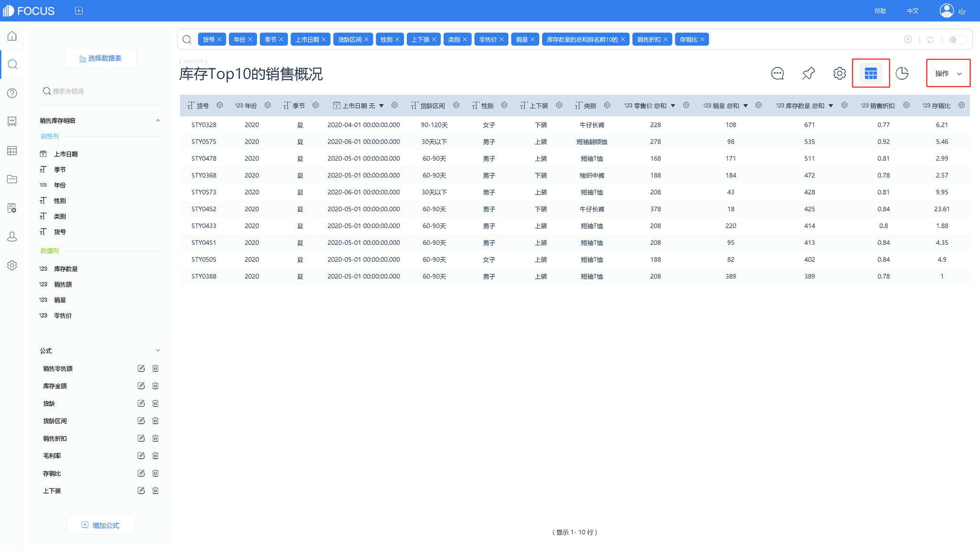Image resolution: width=980 pixels, height=551 pixels.
Task: Open the comment bubble icon
Action: (x=777, y=73)
